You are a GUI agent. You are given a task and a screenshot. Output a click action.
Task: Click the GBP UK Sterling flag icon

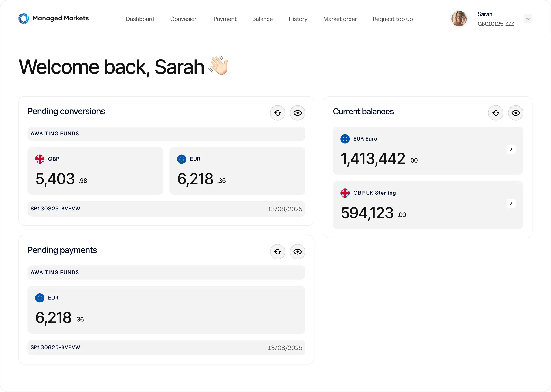[345, 193]
